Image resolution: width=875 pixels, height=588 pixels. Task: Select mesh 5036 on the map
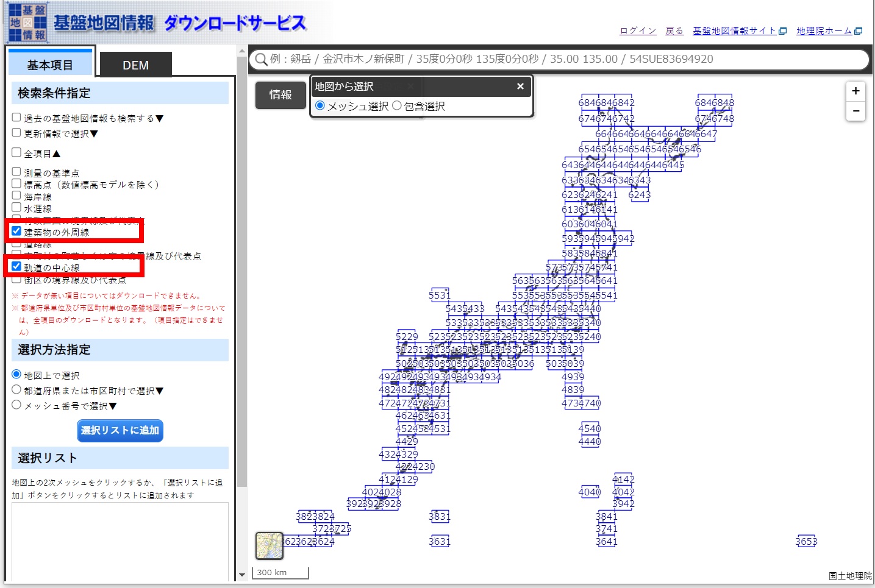tap(523, 363)
